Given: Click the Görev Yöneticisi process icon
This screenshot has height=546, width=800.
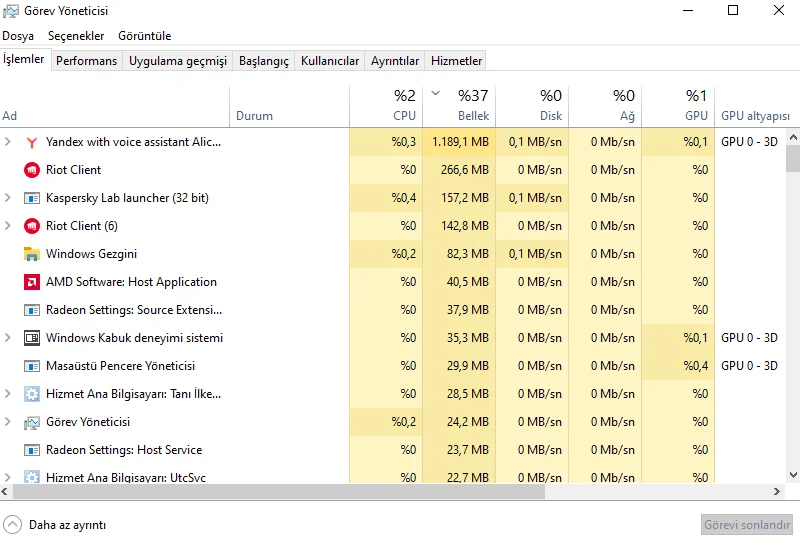Looking at the screenshot, I should tap(31, 422).
